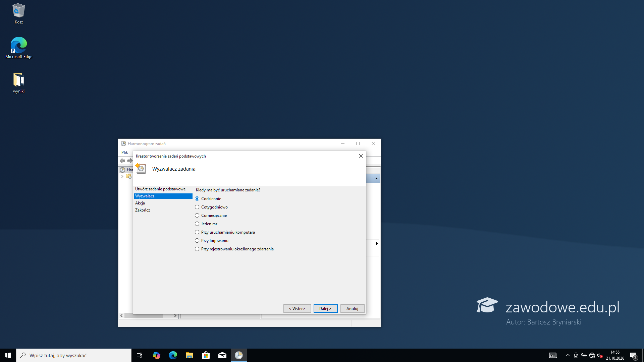Open Microsoft Store from taskbar
644x362 pixels.
tap(206, 355)
